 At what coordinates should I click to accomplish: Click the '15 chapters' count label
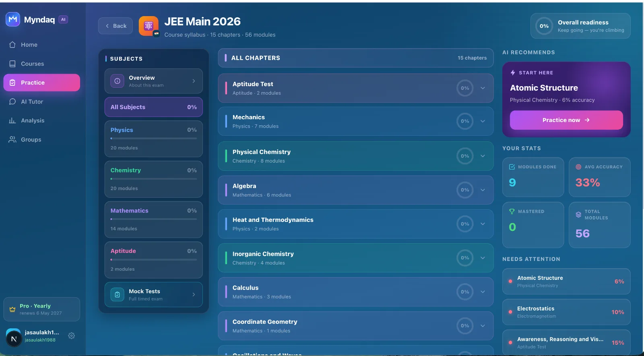click(x=472, y=58)
